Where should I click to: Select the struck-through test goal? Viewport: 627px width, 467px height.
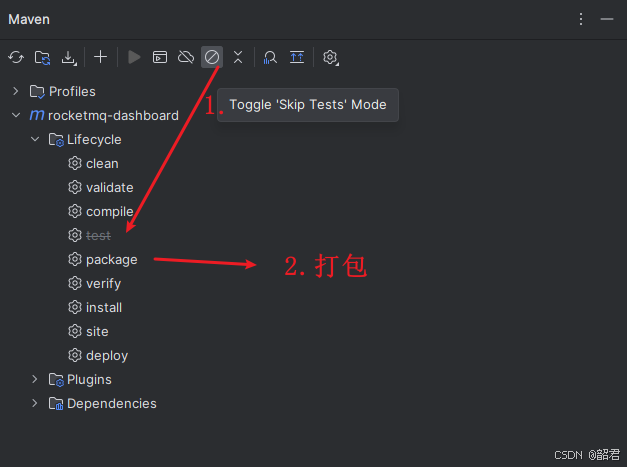pyautogui.click(x=98, y=235)
